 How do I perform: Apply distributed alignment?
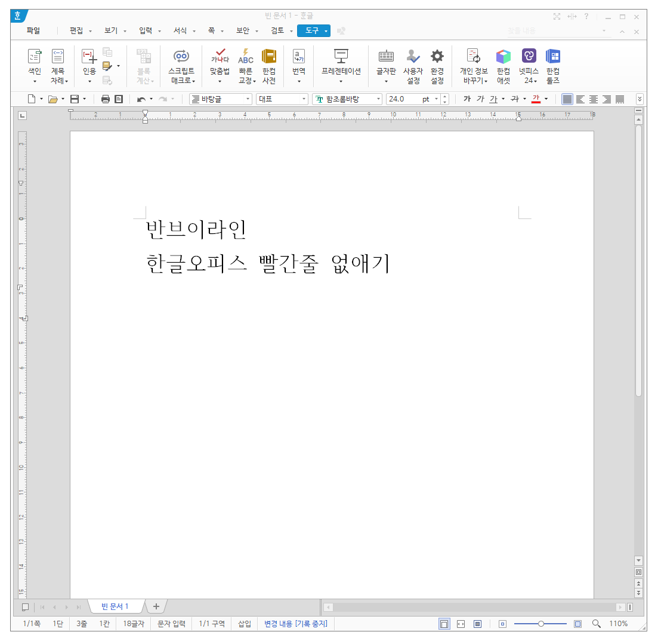click(620, 99)
